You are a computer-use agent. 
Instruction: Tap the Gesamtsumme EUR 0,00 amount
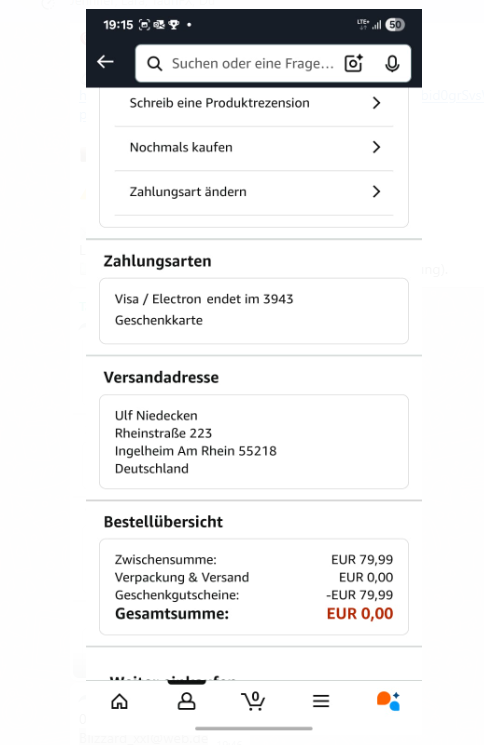(x=360, y=613)
